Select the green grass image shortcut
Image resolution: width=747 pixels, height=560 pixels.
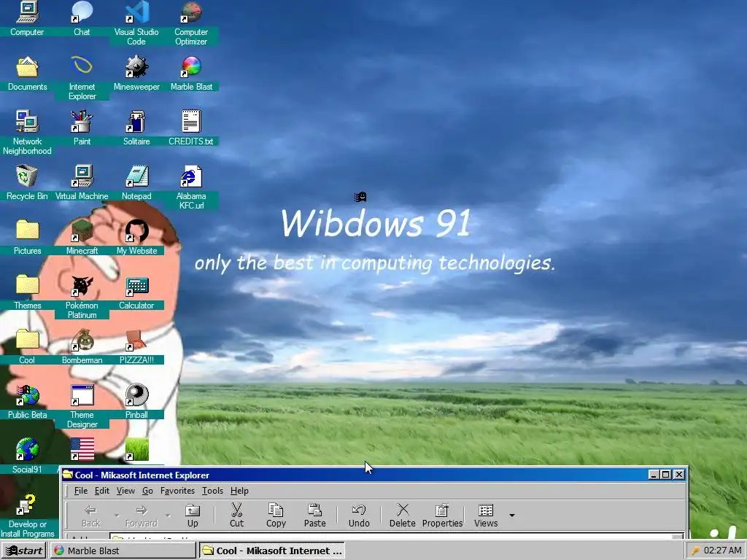(136, 449)
